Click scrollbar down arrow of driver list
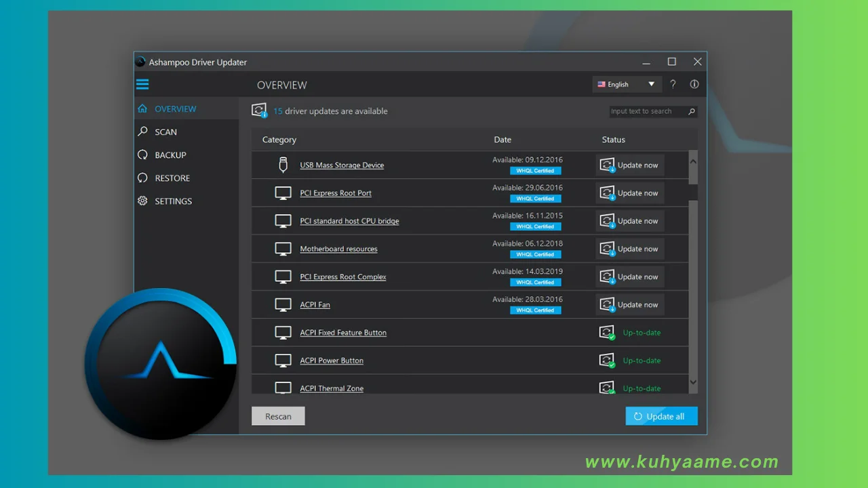 tap(693, 382)
